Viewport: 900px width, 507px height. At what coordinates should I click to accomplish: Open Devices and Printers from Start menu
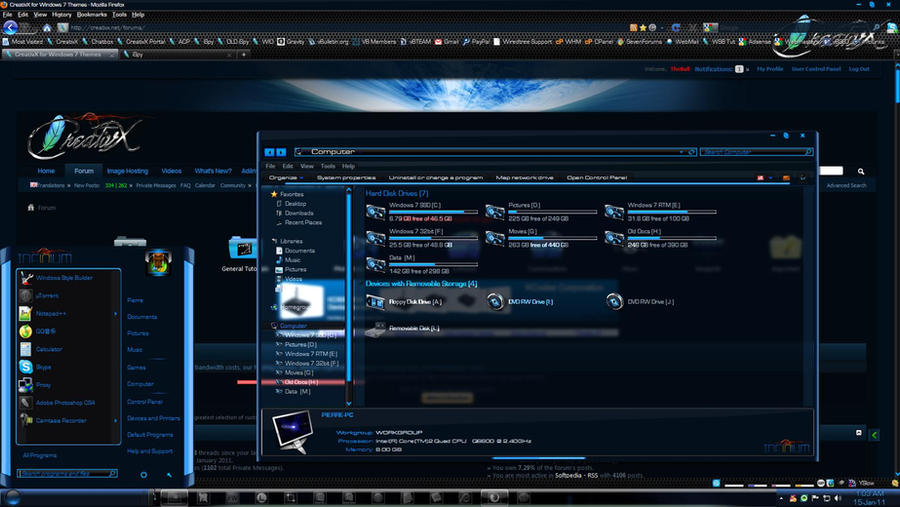(x=153, y=419)
